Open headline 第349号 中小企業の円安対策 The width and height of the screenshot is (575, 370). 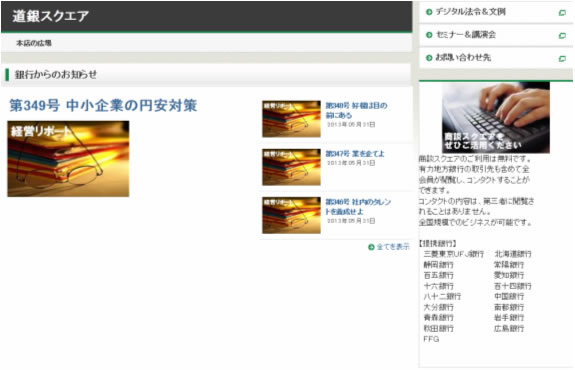click(103, 105)
